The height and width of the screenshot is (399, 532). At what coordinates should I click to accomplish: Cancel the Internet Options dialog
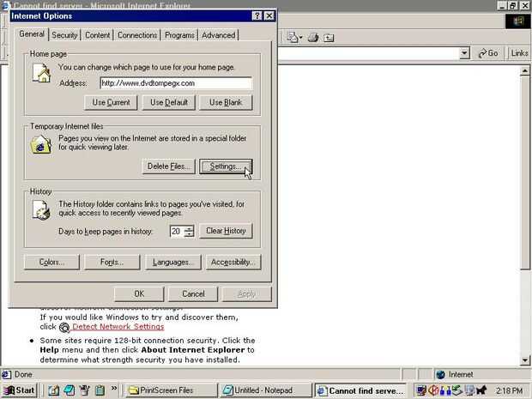coord(193,293)
